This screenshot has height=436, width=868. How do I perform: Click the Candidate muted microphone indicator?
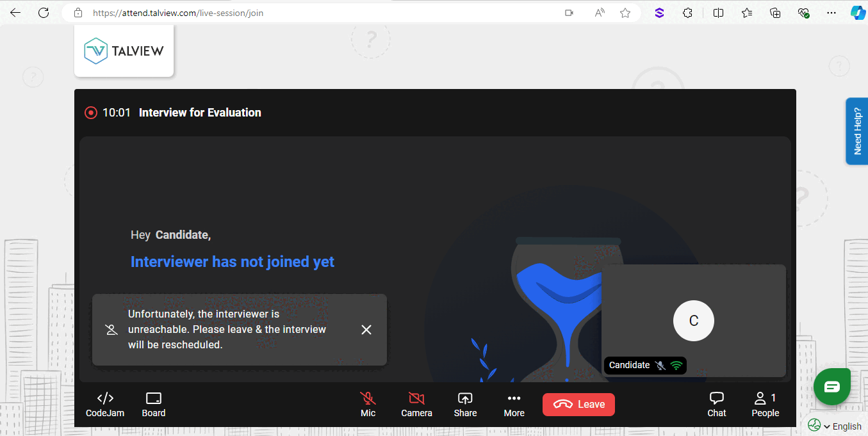(660, 365)
